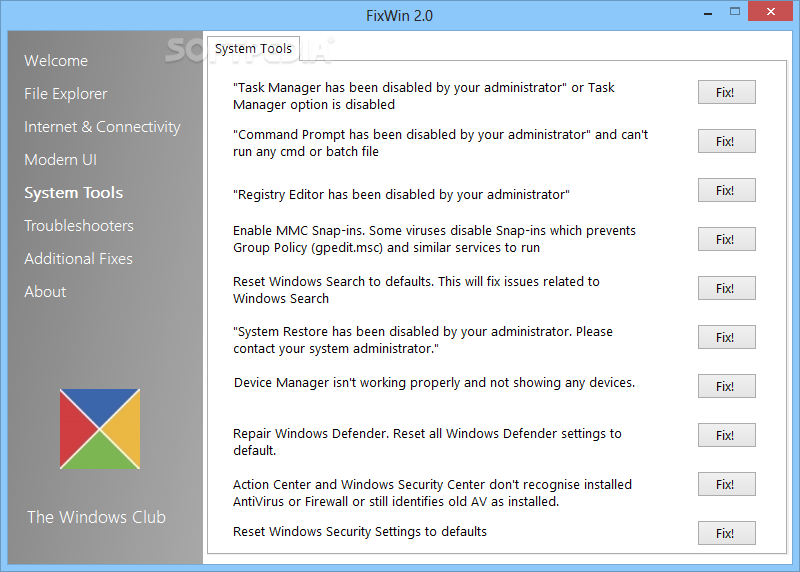Click the FixWin 2.0 title bar text
The image size is (800, 572).
point(399,16)
